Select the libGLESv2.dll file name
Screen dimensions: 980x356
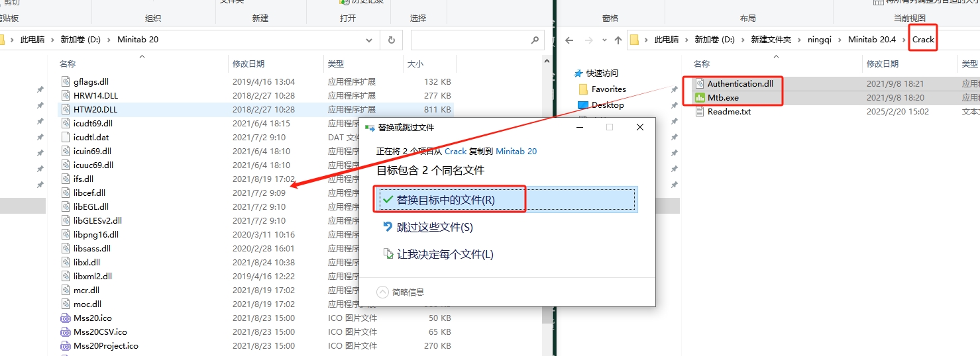point(97,220)
